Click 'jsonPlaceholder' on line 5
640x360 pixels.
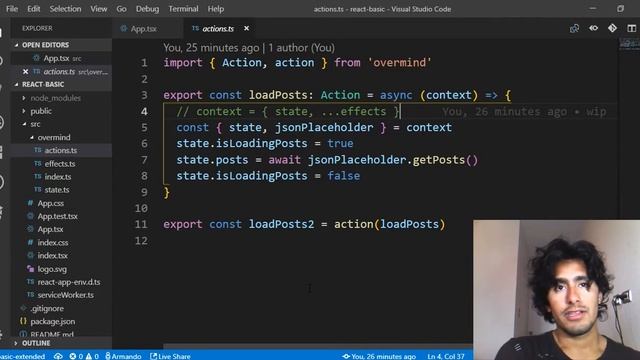click(x=324, y=127)
